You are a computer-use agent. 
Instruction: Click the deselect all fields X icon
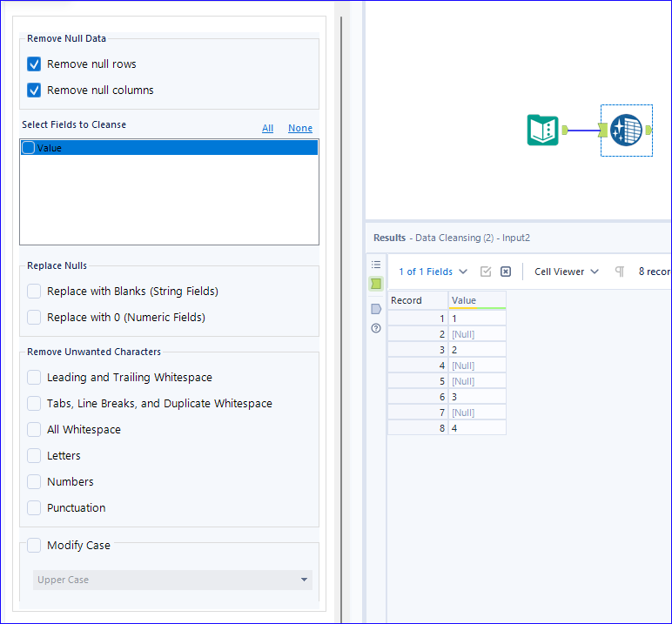pos(506,272)
